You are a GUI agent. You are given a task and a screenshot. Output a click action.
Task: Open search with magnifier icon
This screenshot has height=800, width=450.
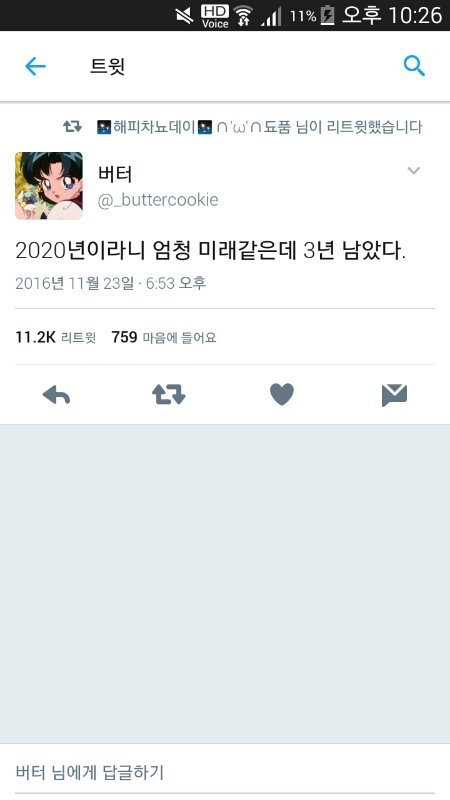(414, 66)
